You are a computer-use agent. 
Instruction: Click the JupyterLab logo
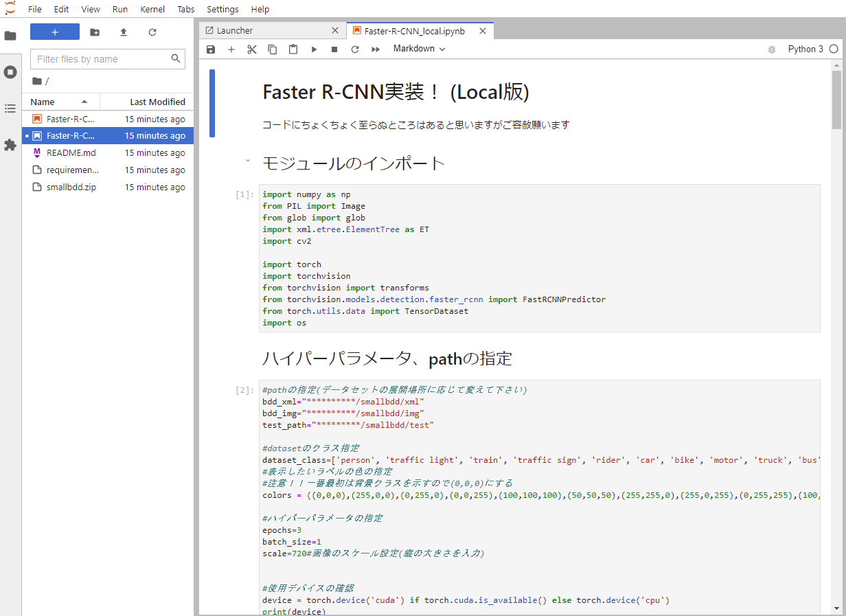(10, 8)
